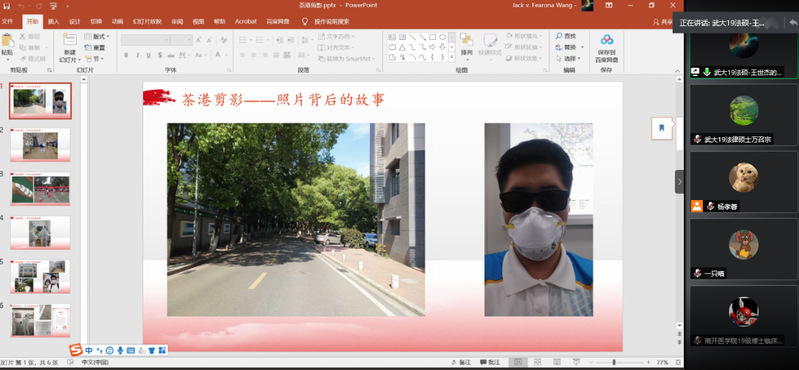Open the 动画 (Animations) ribbon tab
This screenshot has height=370, width=799.
[x=118, y=21]
